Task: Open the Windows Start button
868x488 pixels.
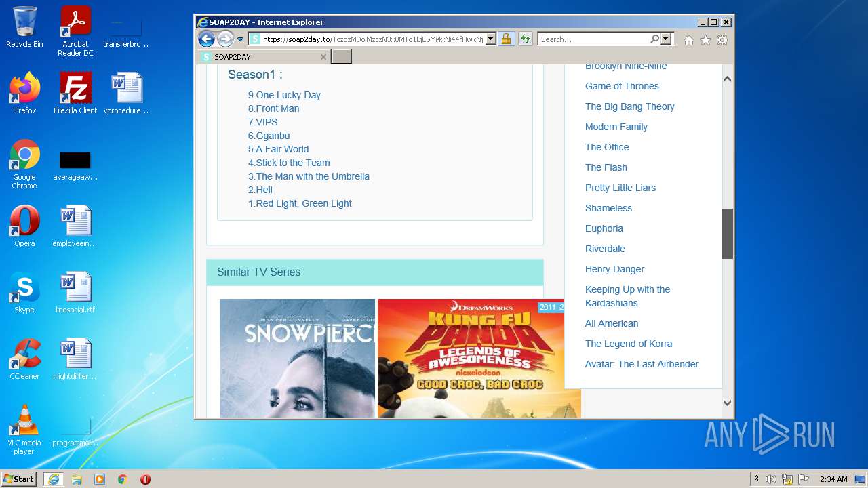Action: click(18, 479)
